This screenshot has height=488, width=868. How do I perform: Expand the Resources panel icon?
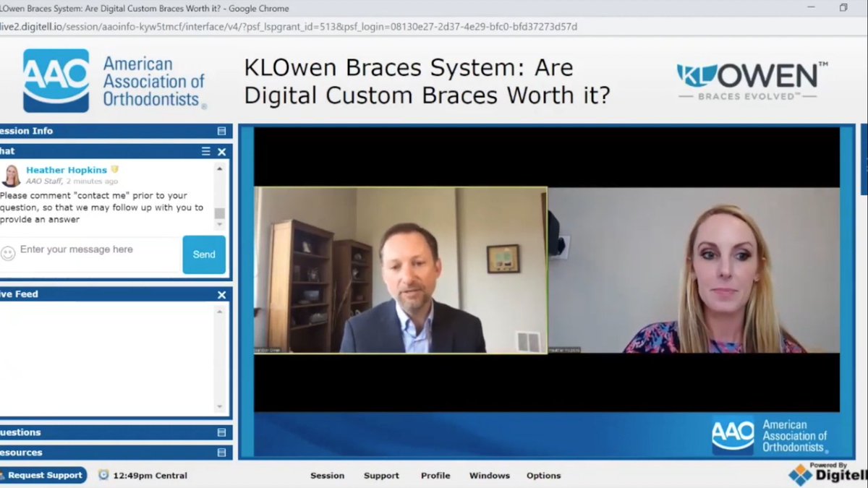point(221,453)
